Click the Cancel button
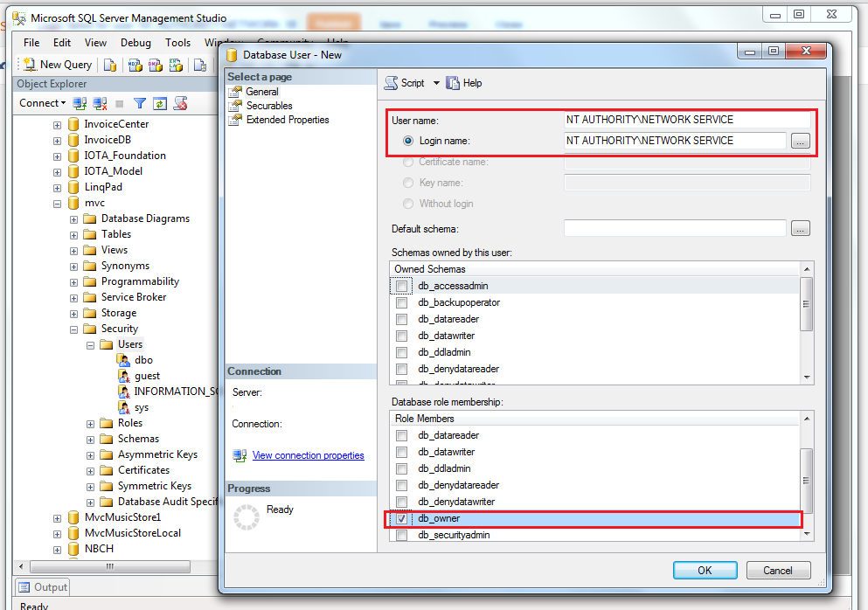868x610 pixels. (x=778, y=570)
